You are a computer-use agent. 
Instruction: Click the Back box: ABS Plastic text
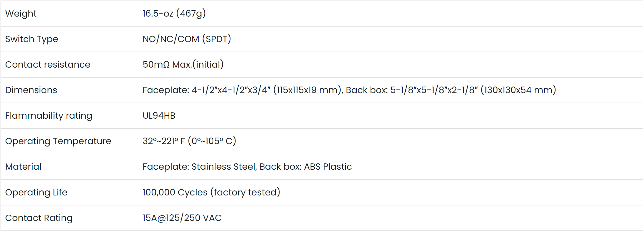click(306, 167)
